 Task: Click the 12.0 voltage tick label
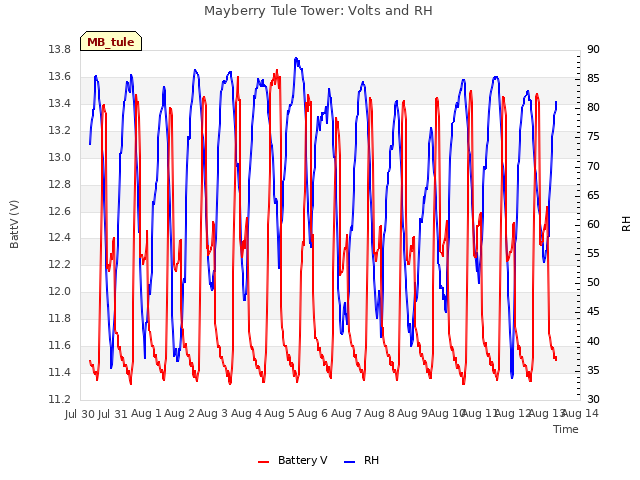pyautogui.click(x=59, y=291)
